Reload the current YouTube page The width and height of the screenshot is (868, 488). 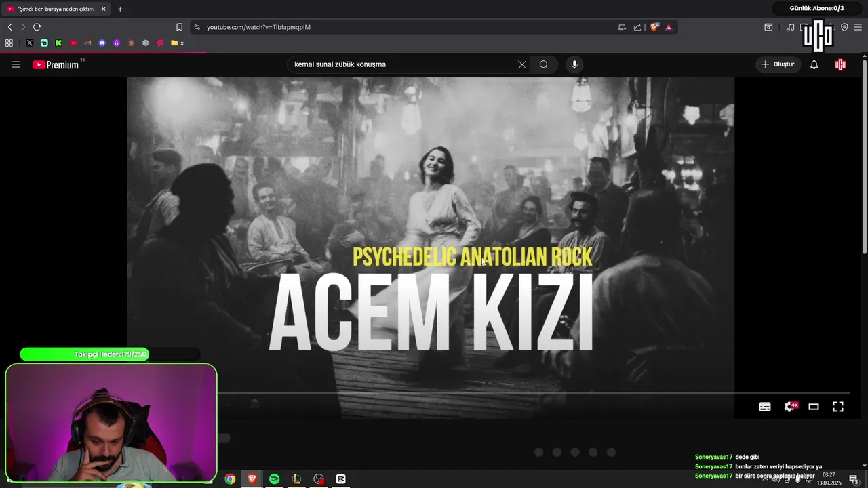click(x=37, y=27)
